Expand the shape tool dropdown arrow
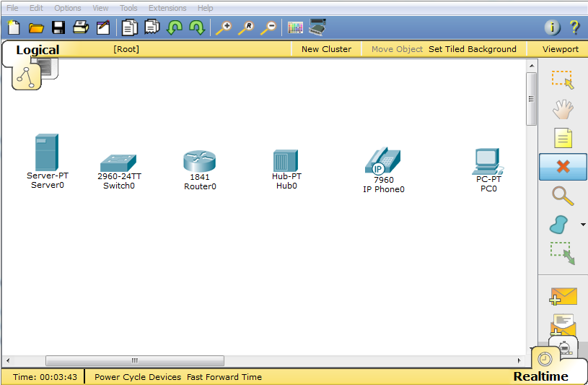The image size is (588, 385). 583,225
